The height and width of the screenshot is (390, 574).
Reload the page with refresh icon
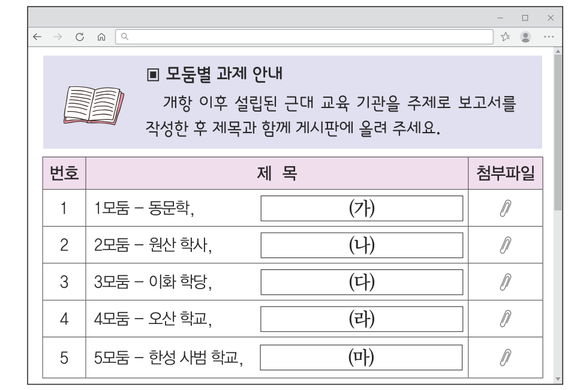tap(79, 37)
